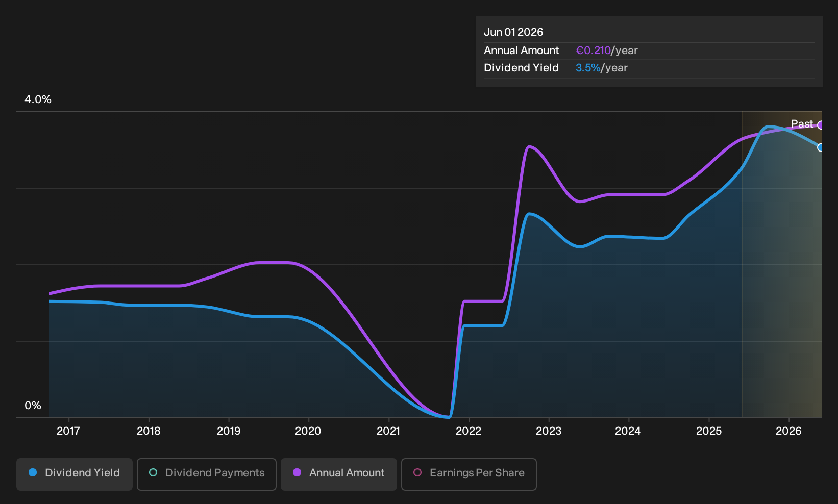
Task: Select the blue Dividend Yield endpoint marker
Action: pos(820,147)
